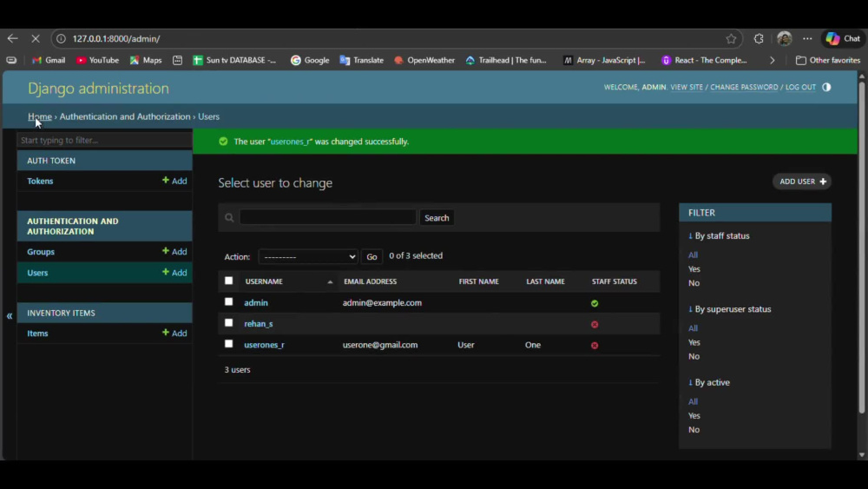Click the admin staff status green check
This screenshot has width=868, height=489.
click(x=595, y=303)
